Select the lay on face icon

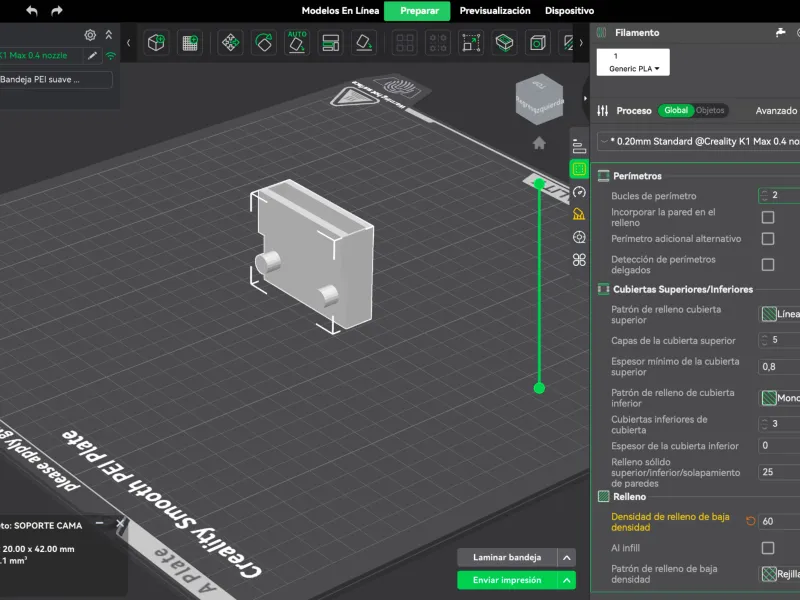[x=364, y=42]
